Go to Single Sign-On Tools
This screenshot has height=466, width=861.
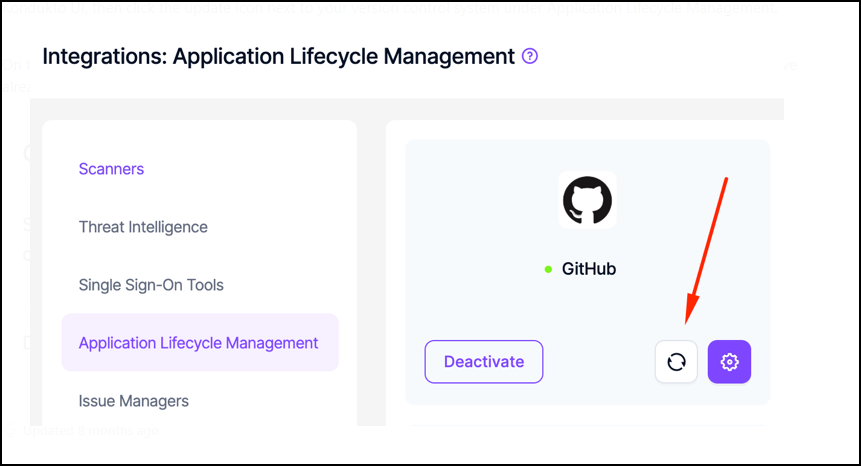(151, 285)
